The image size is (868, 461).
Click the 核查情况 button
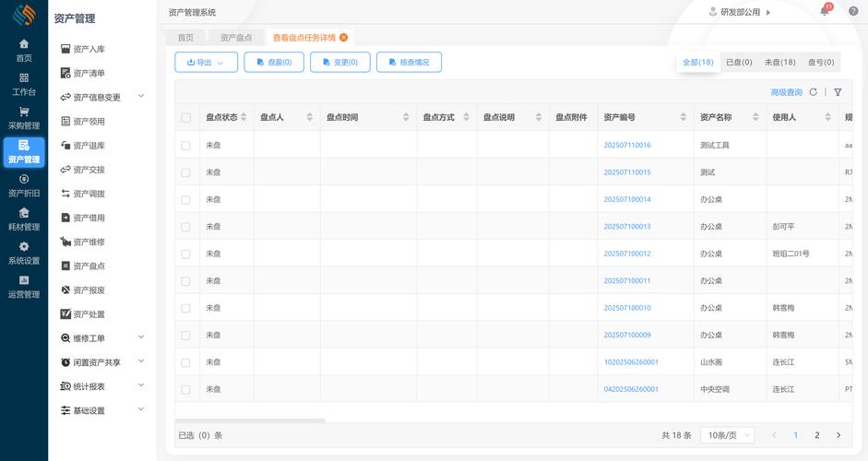tap(409, 62)
